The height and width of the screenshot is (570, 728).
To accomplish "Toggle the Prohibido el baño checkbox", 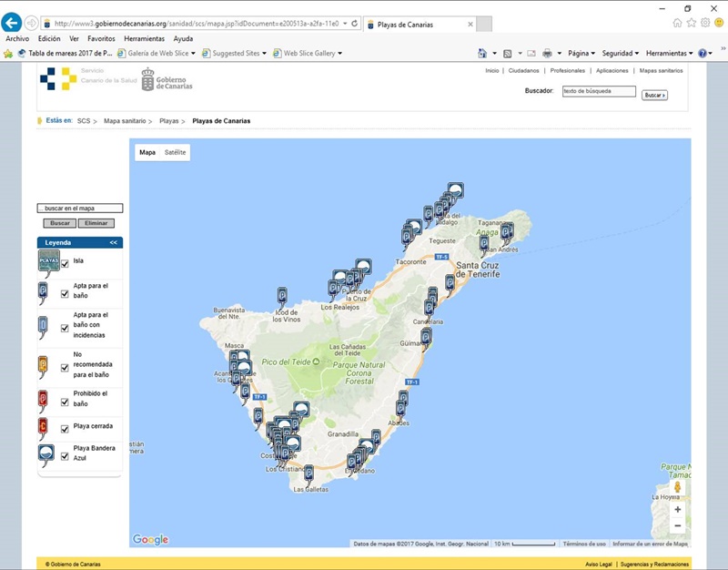I will click(65, 402).
